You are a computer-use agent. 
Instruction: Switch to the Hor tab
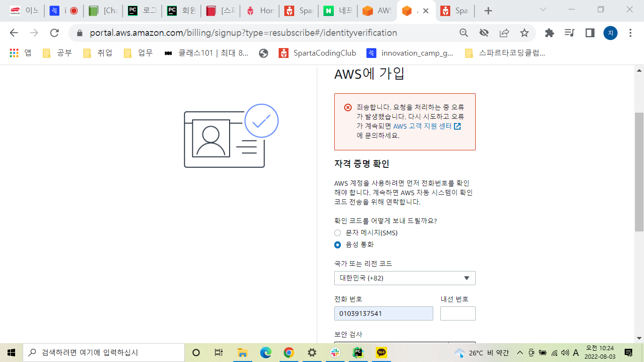(259, 11)
